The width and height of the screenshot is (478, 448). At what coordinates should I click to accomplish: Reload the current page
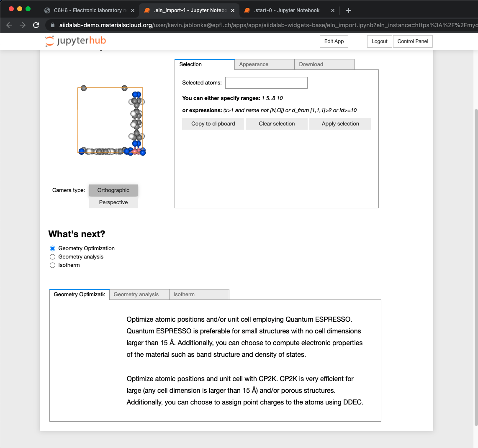(x=36, y=25)
